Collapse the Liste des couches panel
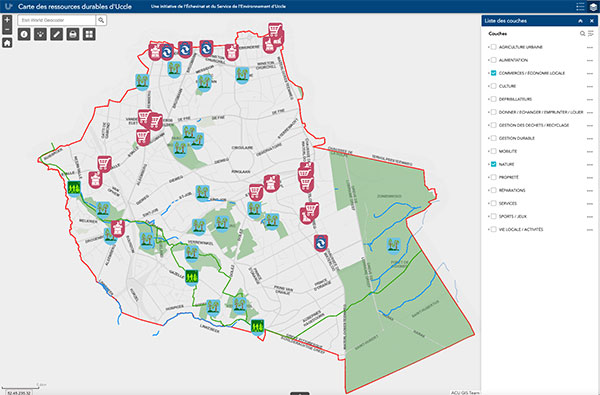 tap(580, 21)
